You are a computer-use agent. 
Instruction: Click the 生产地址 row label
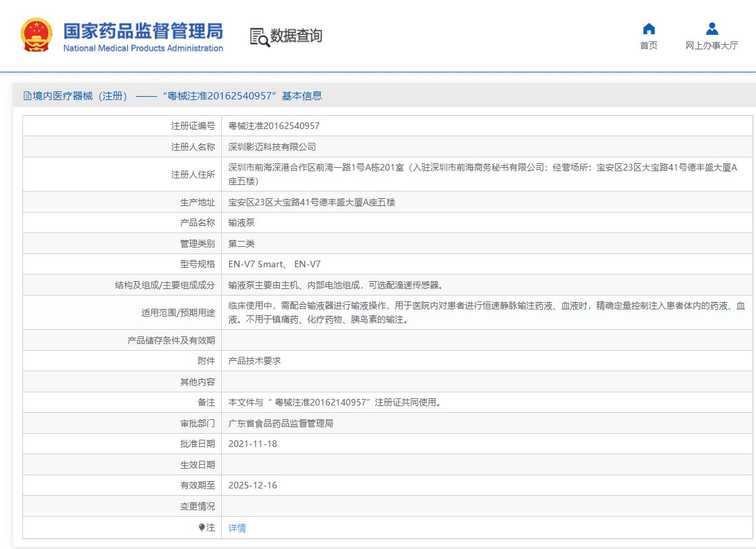point(197,202)
